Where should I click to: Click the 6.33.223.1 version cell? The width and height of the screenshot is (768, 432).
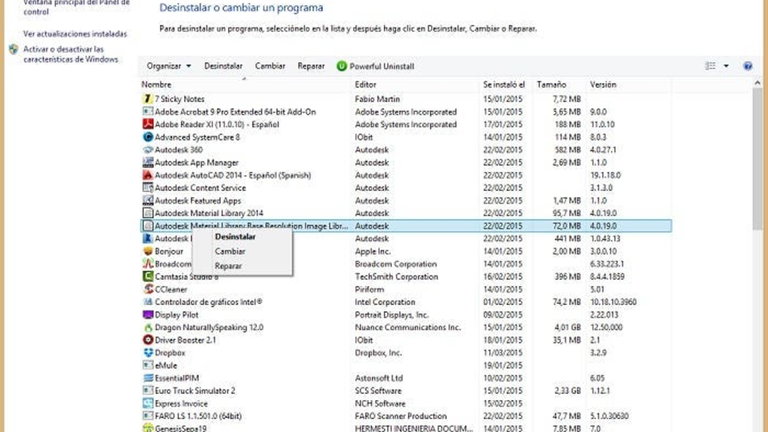[x=607, y=264]
